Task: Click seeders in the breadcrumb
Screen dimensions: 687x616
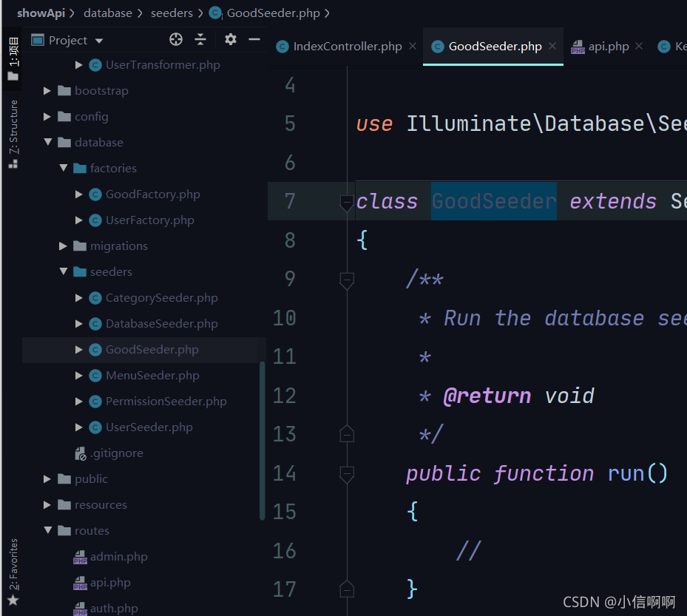Action: (x=172, y=13)
